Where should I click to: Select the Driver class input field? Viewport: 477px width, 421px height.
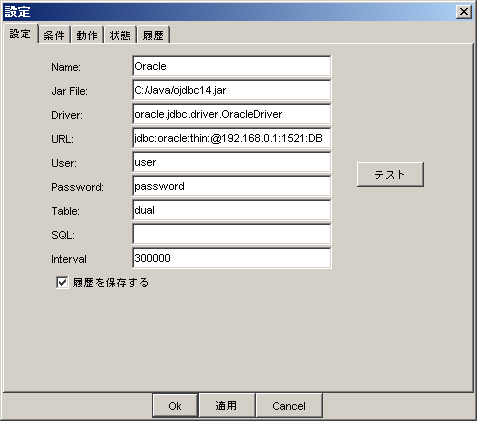[x=232, y=114]
